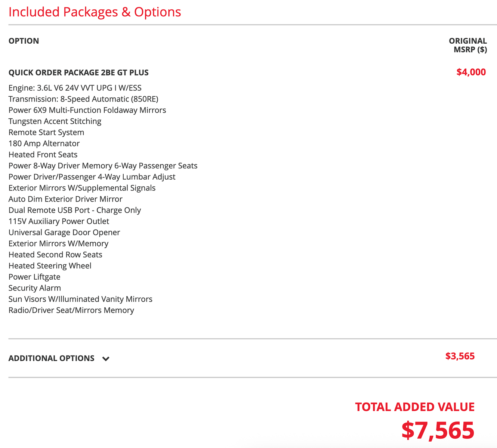497x448 pixels.
Task: Click the Heated Steering Wheel item
Action: [50, 266]
